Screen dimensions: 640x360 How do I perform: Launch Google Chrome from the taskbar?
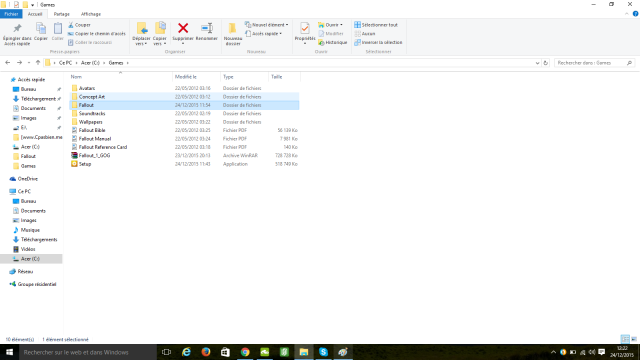pyautogui.click(x=245, y=352)
